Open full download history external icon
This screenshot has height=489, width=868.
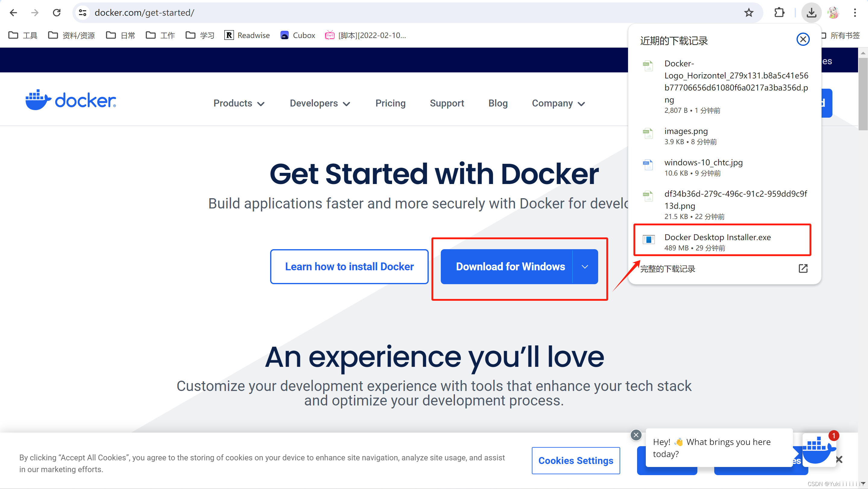803,268
